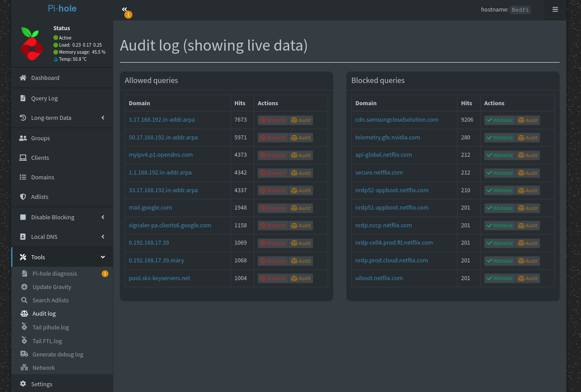Click the Network icon in Tools submenu

click(x=24, y=368)
